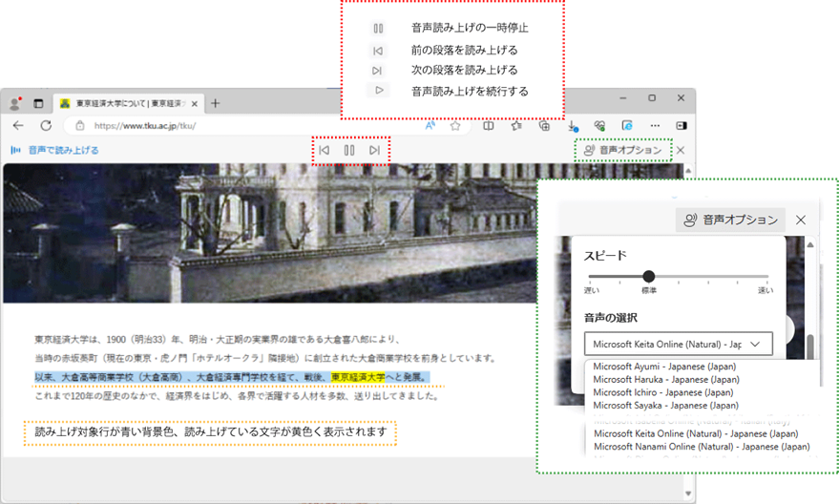Click the 次の段落を読み上げる legend text

coord(465,70)
